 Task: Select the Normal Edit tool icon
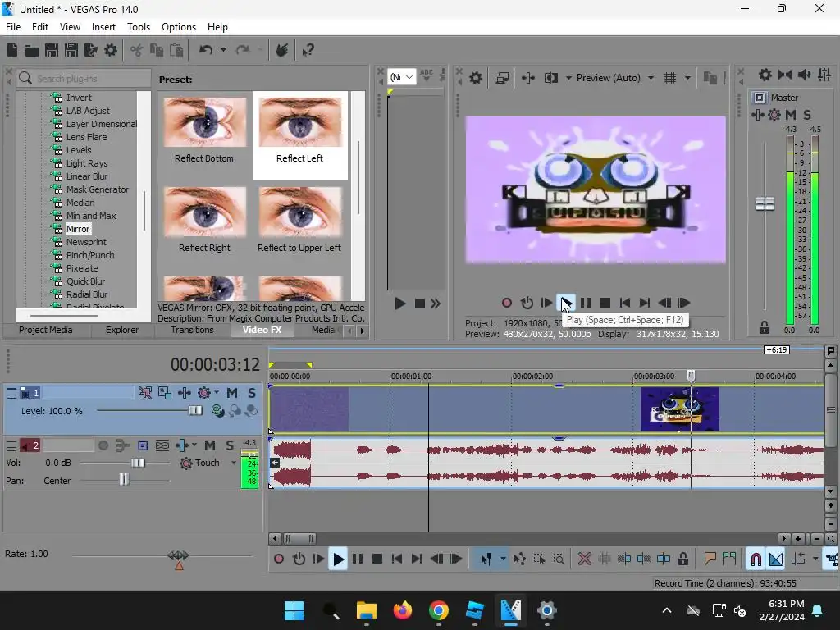(486, 559)
